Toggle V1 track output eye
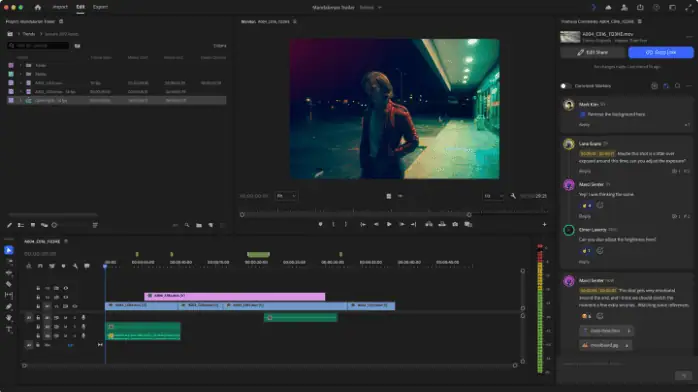The height and width of the screenshot is (392, 698). pos(75,306)
